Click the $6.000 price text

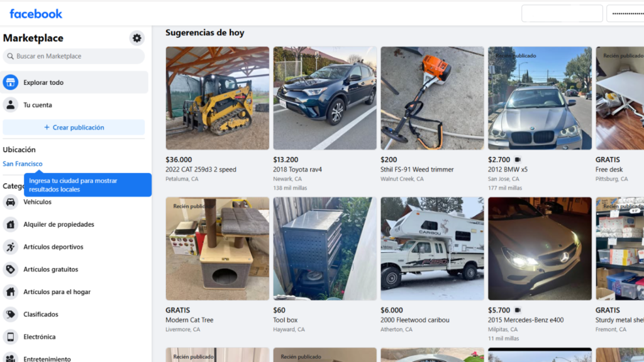[x=391, y=310]
